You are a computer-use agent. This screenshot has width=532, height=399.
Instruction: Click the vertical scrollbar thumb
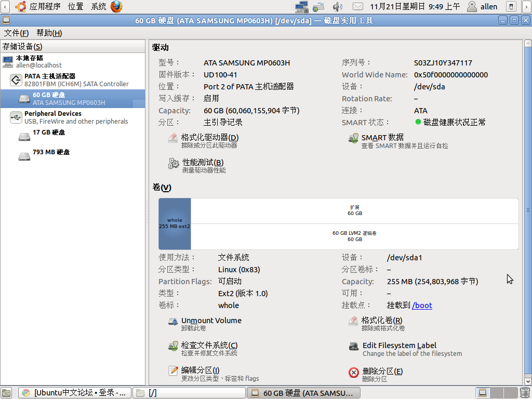[528, 210]
